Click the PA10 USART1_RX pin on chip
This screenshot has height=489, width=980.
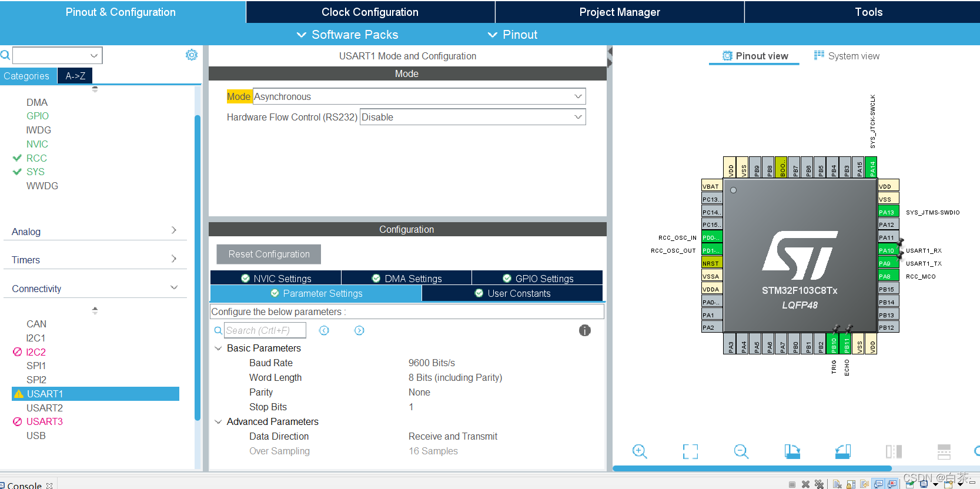tap(888, 250)
